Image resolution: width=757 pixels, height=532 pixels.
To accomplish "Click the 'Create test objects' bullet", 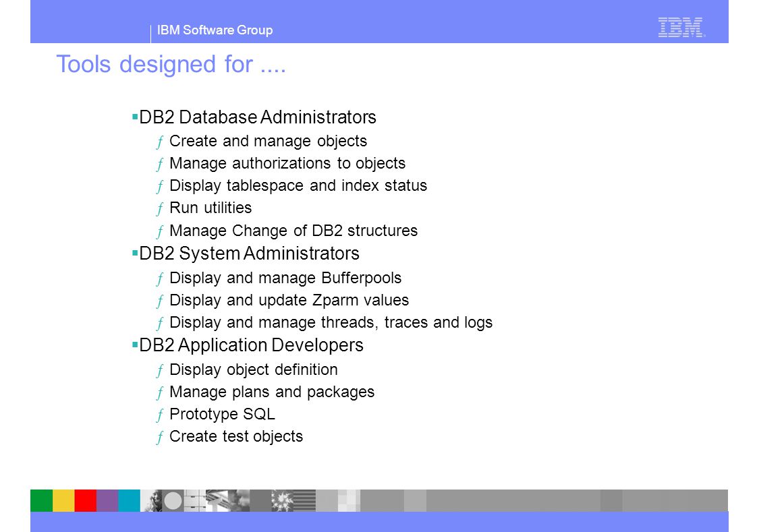I will [236, 436].
